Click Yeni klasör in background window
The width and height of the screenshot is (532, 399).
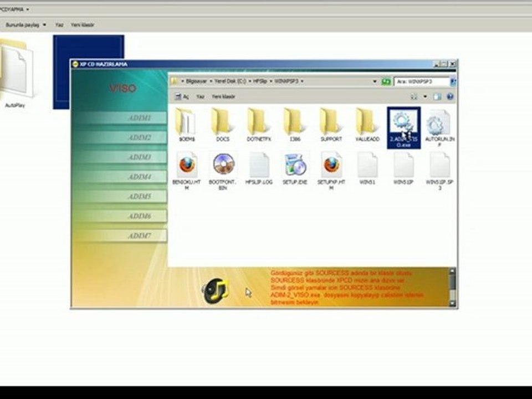pos(83,25)
